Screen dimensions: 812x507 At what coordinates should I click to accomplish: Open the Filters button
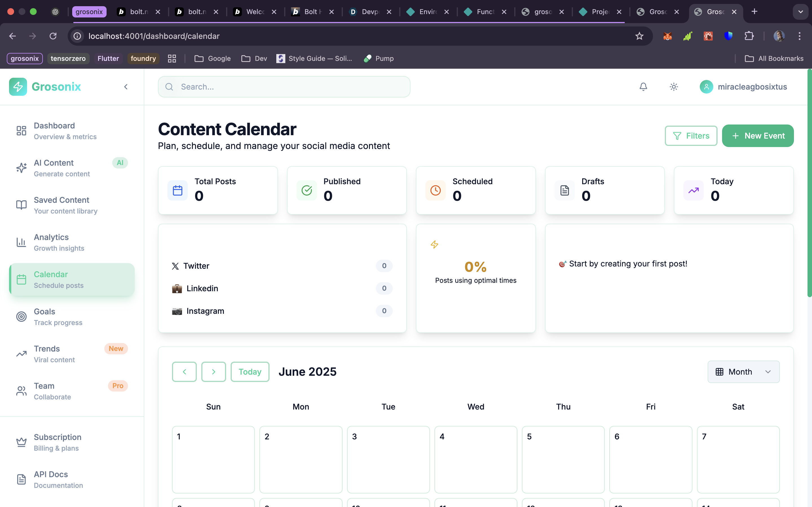pyautogui.click(x=691, y=136)
